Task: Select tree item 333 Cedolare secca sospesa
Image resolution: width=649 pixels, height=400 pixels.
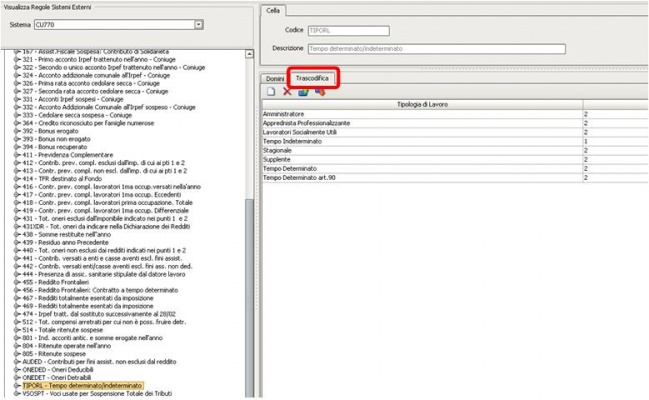Action: pos(77,115)
